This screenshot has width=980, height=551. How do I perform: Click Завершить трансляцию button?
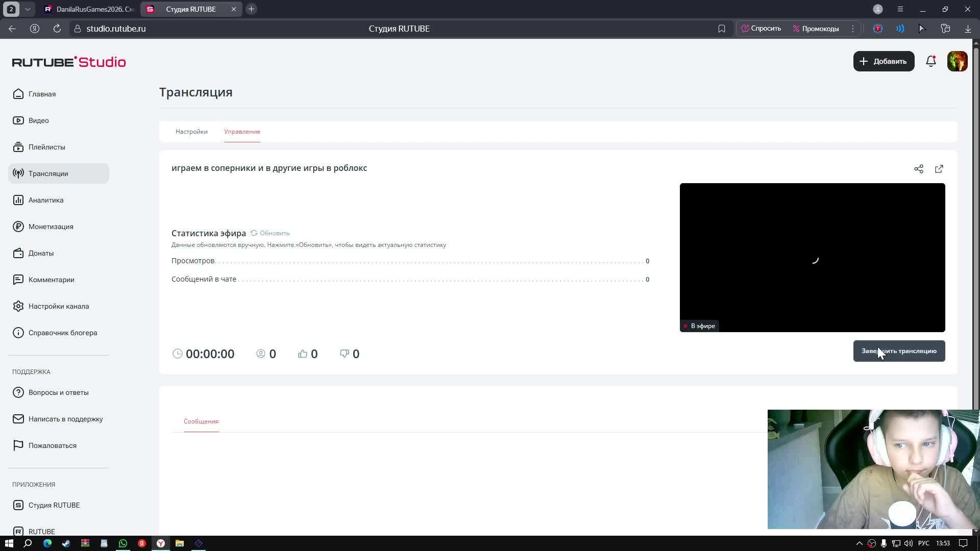point(899,351)
